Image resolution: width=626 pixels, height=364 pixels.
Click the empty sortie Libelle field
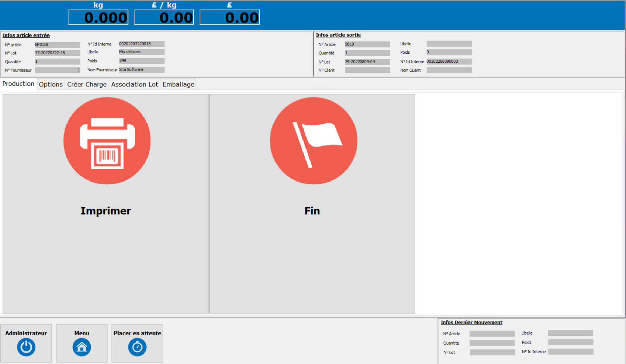pyautogui.click(x=449, y=44)
